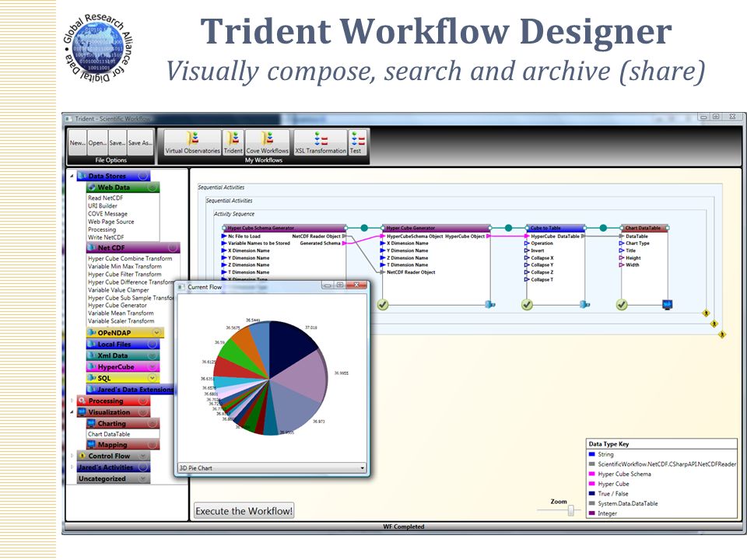
Task: Select the XSL Transformation workflow
Action: pyautogui.click(x=321, y=142)
